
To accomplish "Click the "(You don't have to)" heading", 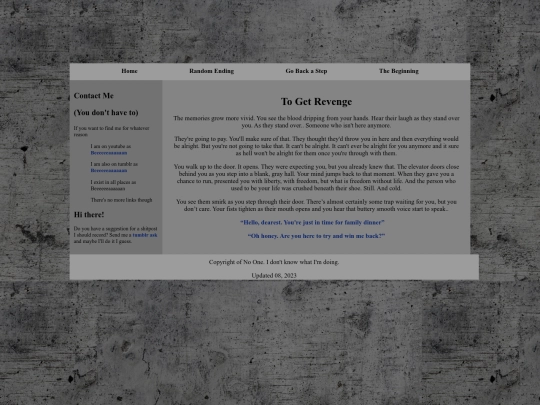I will [106, 113].
